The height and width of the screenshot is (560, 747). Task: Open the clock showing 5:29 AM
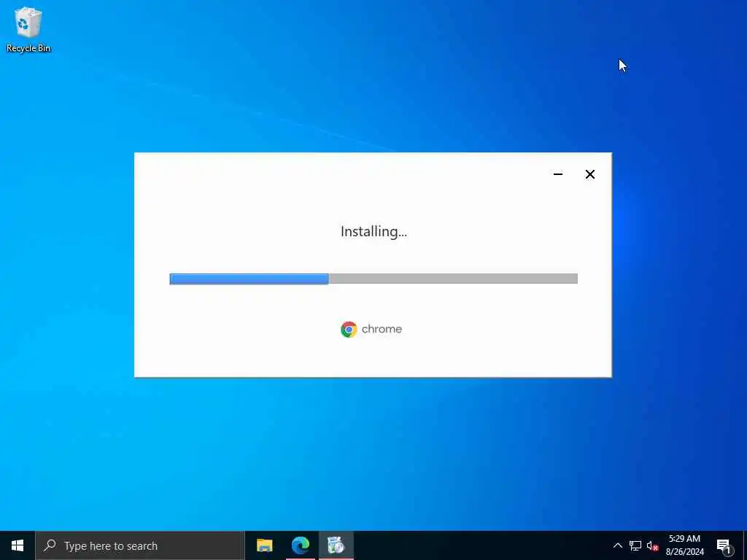684,545
